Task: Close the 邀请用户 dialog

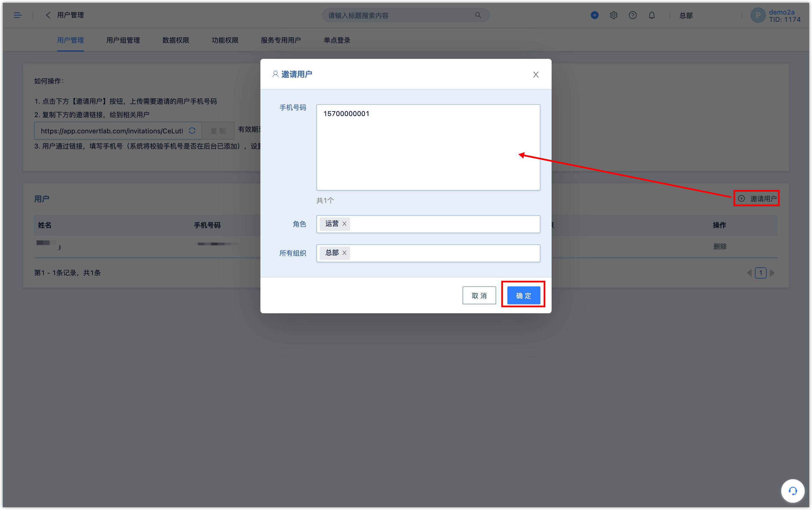Action: (536, 75)
